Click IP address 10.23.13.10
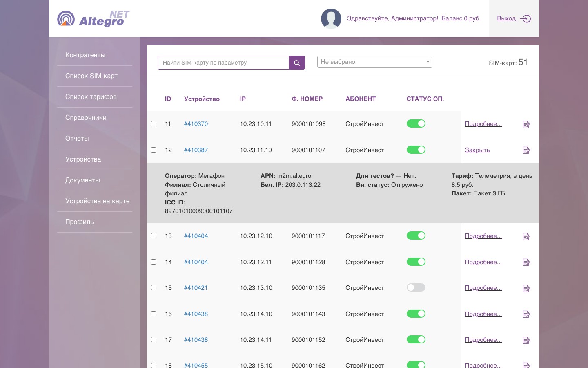588x368 pixels. (x=256, y=288)
